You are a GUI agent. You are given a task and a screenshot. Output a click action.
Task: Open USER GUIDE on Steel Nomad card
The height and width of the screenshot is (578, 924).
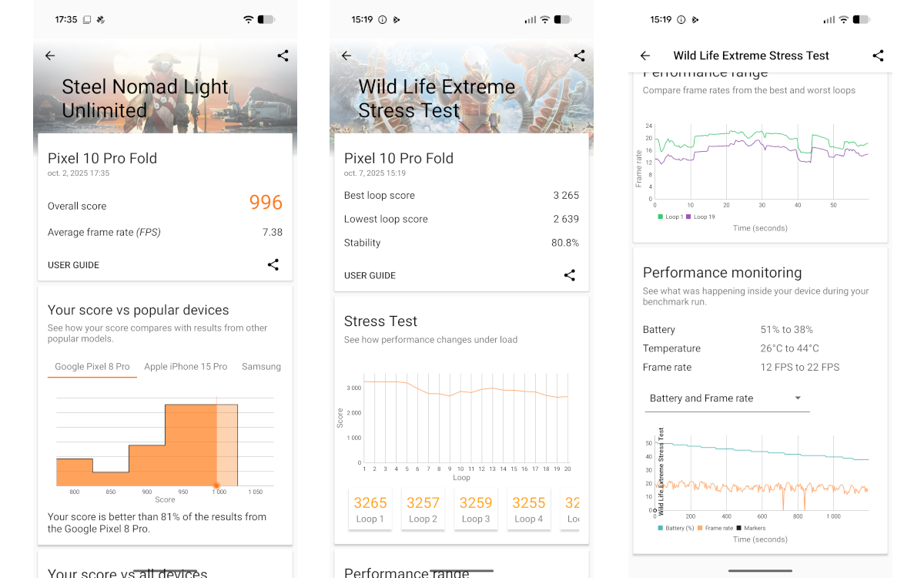[73, 265]
